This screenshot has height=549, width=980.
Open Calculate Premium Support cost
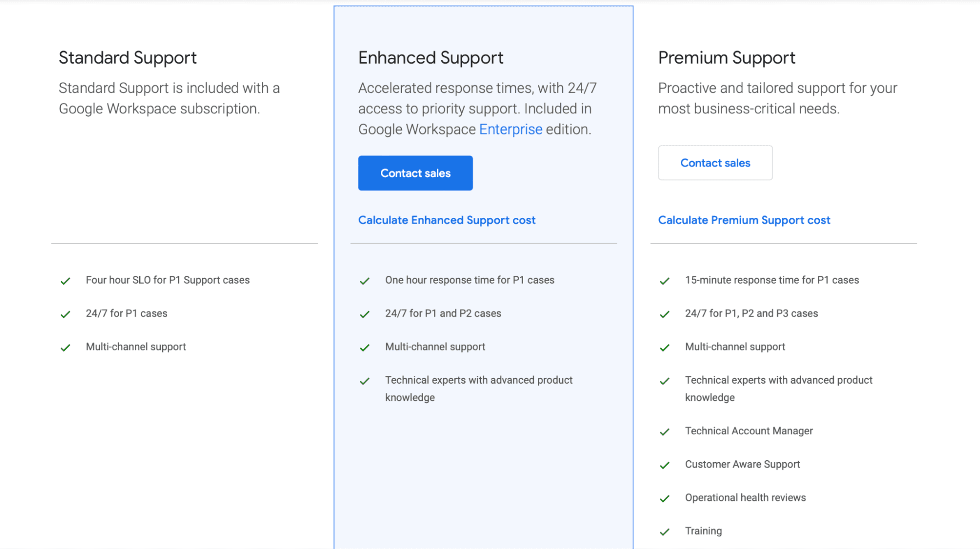744,220
